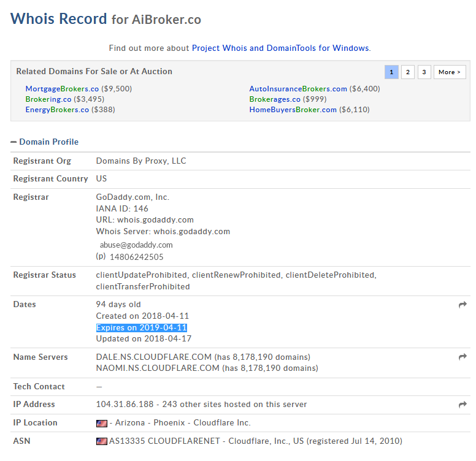This screenshot has width=476, height=461.
Task: Open AutoInsuranceBrokers.com domain listing
Action: (298, 89)
